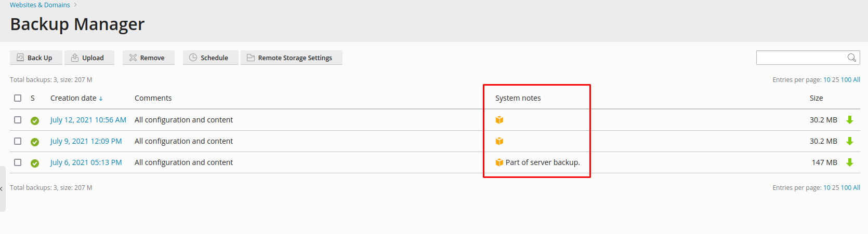Tick the select-all checkbox in table header
Image resolution: width=868 pixels, height=234 pixels.
click(18, 98)
